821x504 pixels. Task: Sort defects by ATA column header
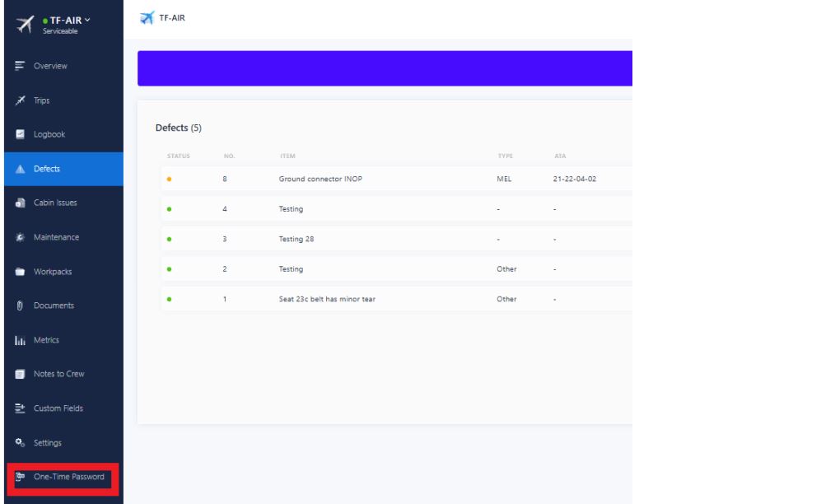pos(560,156)
